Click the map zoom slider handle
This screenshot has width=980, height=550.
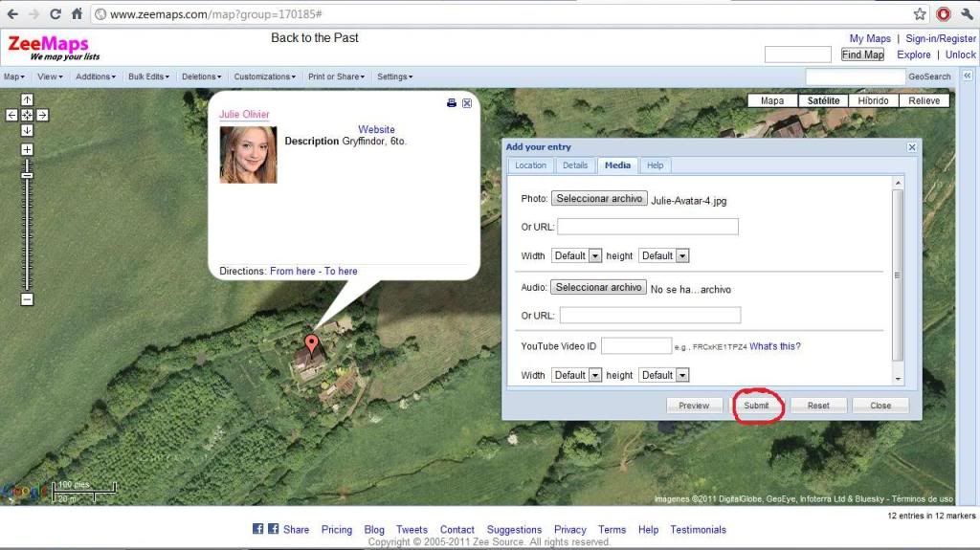click(x=27, y=175)
